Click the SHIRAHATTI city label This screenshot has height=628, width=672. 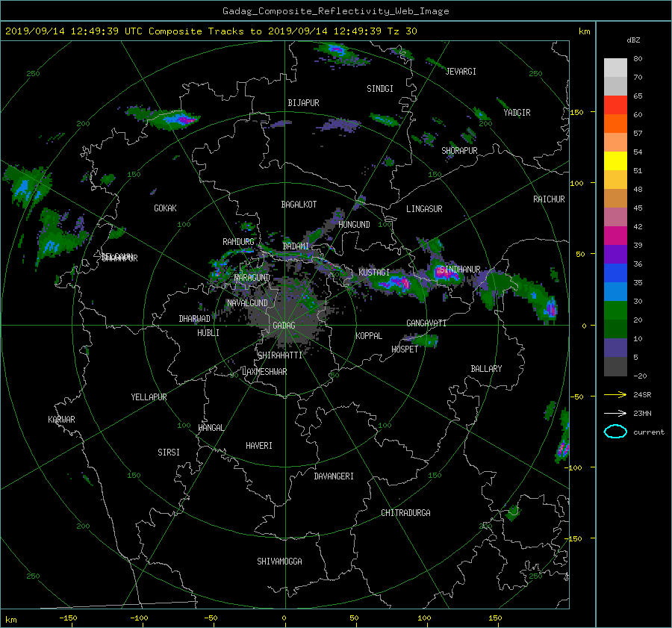280,355
